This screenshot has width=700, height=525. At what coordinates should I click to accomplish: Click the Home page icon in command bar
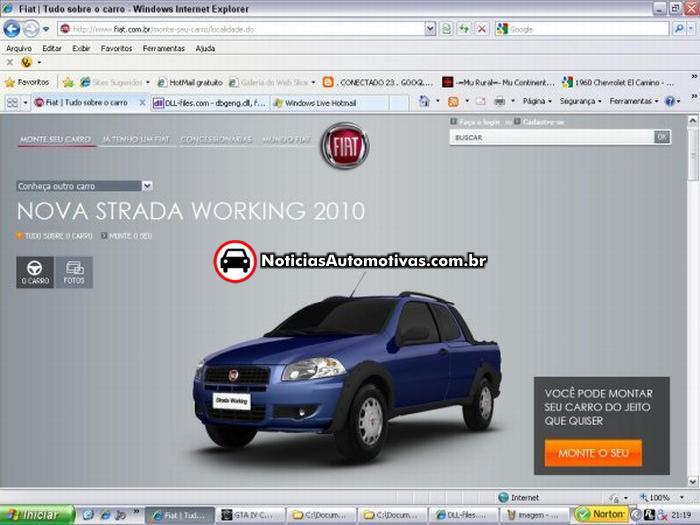point(424,101)
